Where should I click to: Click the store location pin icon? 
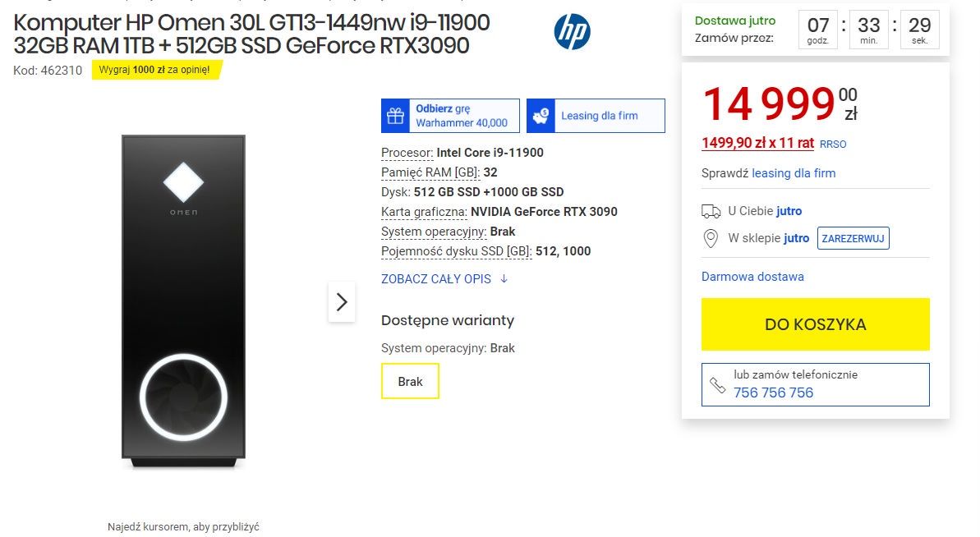(x=711, y=238)
